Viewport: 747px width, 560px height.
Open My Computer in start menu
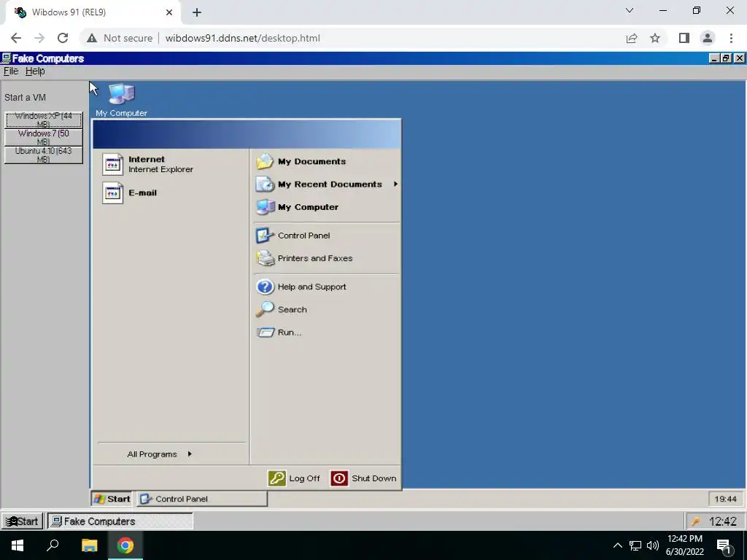[298, 207]
